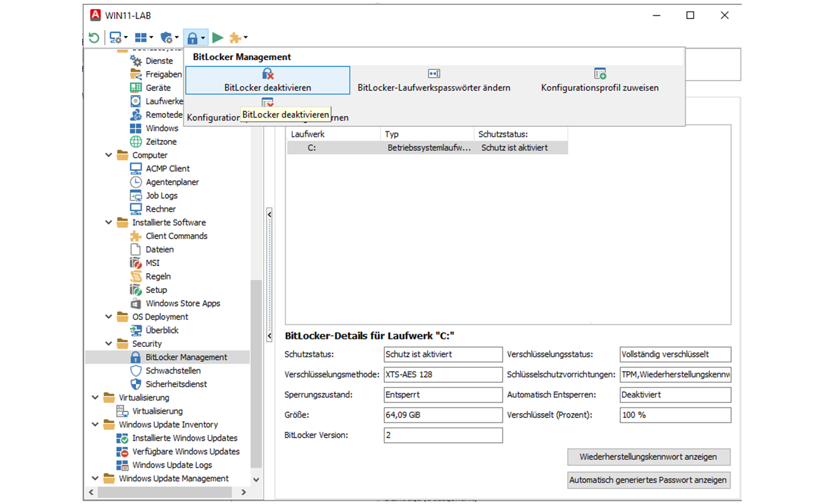The image size is (824, 504).
Task: Click the Setup tree icon
Action: coord(135,290)
